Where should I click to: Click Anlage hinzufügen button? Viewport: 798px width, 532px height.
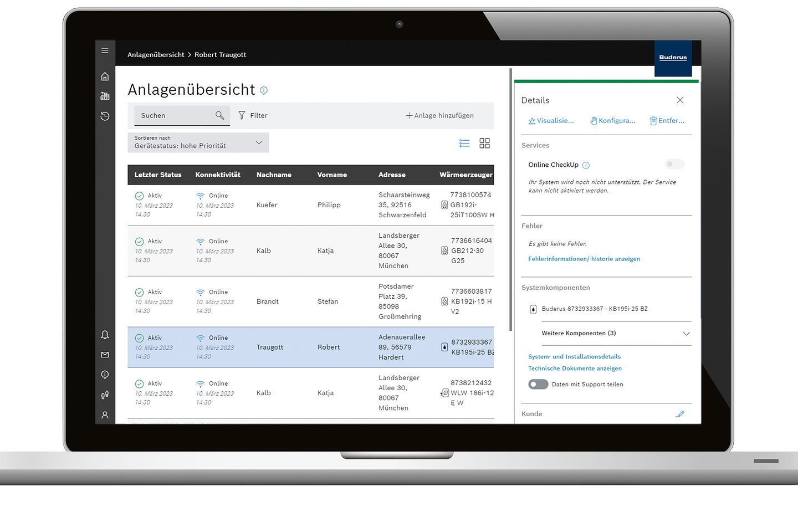(439, 115)
